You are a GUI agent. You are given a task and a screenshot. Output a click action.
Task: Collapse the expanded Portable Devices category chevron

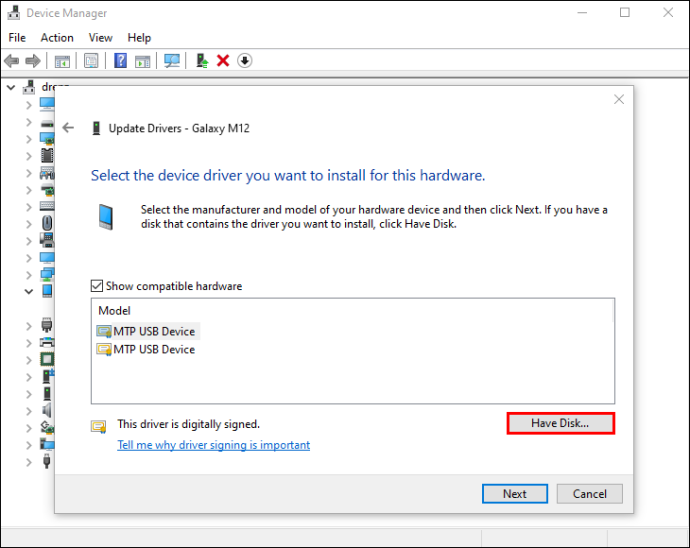[x=29, y=291]
